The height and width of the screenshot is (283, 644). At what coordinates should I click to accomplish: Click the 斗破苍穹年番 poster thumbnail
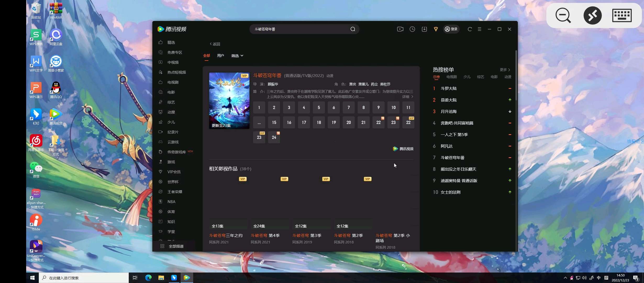coord(229,101)
